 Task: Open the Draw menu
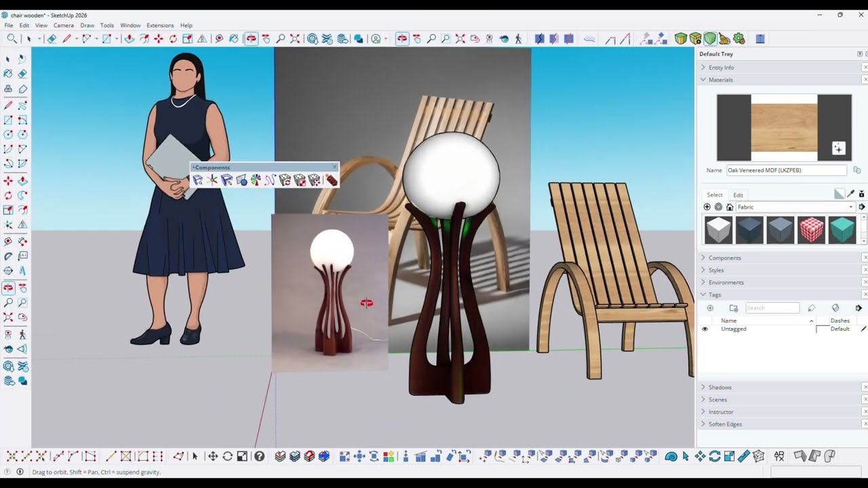point(87,26)
